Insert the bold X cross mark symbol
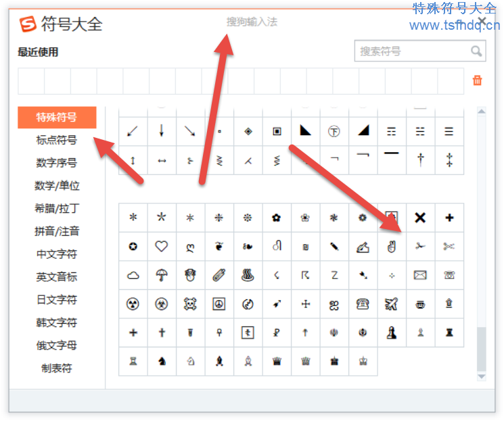Image resolution: width=504 pixels, height=421 pixels. [420, 218]
